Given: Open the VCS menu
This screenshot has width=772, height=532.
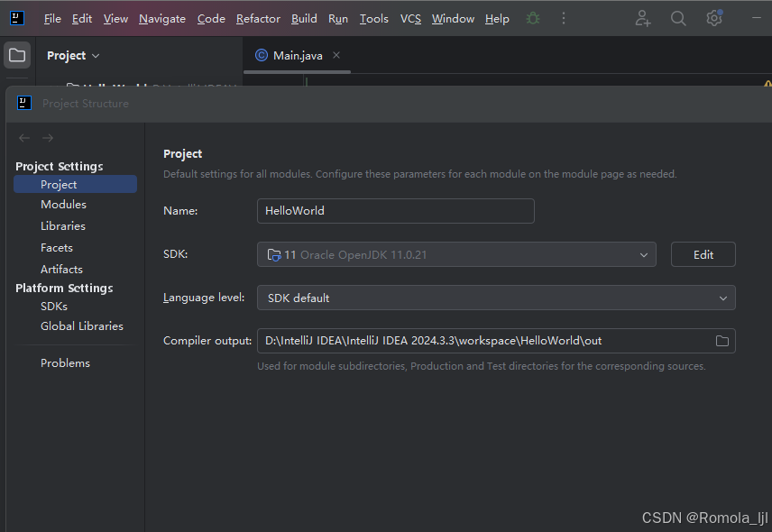Looking at the screenshot, I should pos(410,19).
